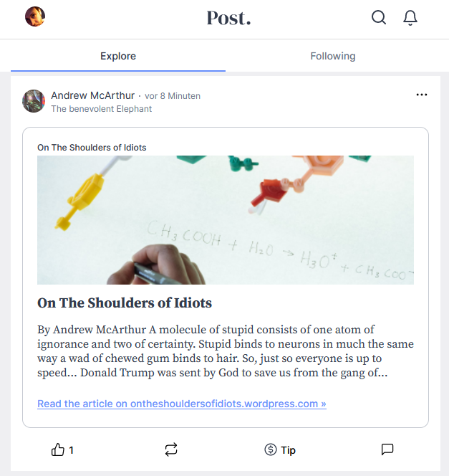This screenshot has height=476, width=449.
Task: Repost using the repost arrows icon
Action: (x=170, y=450)
